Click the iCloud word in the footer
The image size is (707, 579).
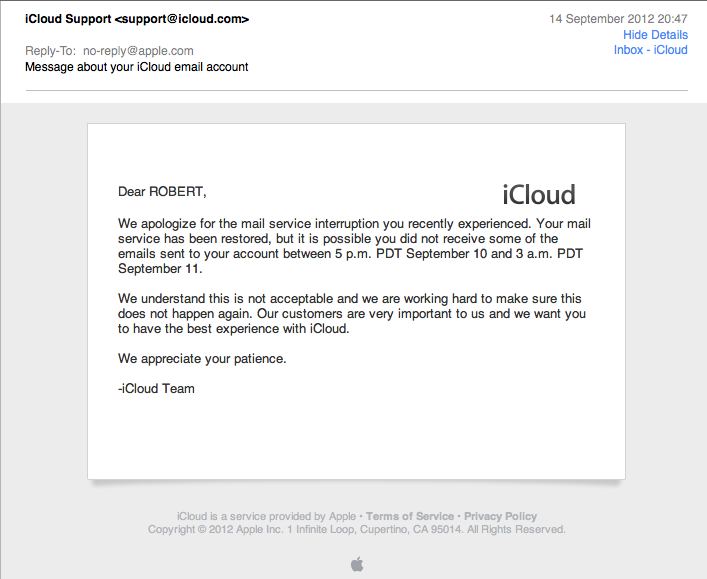coord(191,516)
